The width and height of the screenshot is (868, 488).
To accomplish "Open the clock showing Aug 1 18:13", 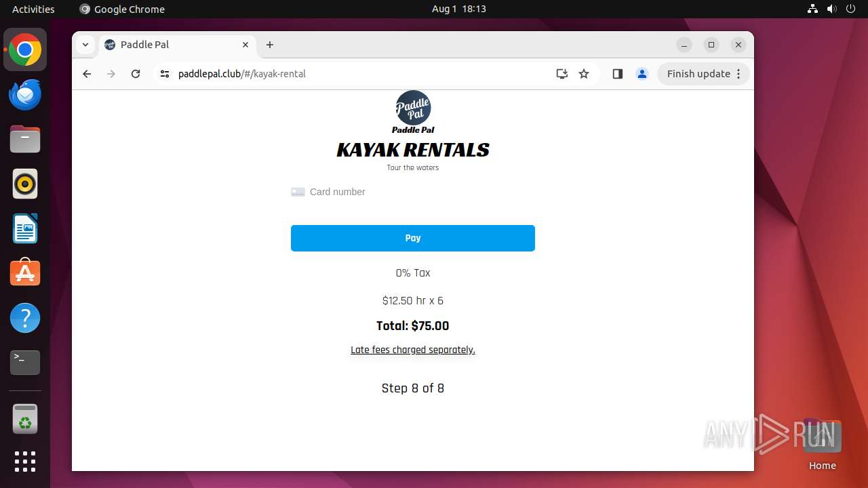I will (x=459, y=9).
